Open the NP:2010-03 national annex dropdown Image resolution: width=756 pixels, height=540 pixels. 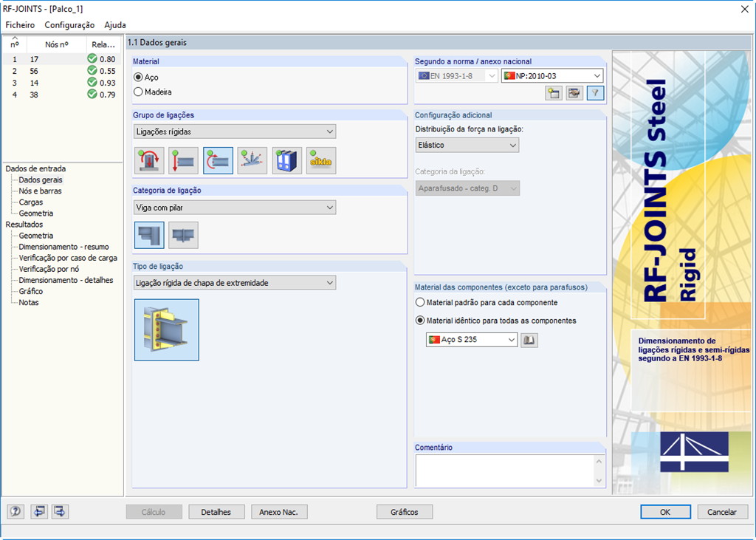pyautogui.click(x=552, y=76)
